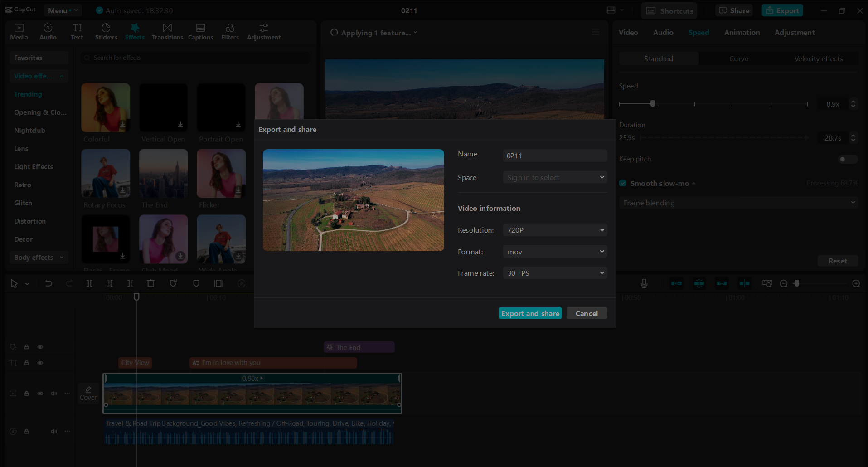Click the Share button in top bar

pyautogui.click(x=734, y=10)
